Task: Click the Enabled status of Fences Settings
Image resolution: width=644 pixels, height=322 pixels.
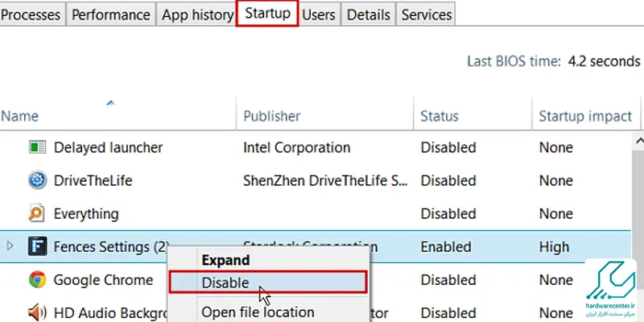Action: coord(446,247)
